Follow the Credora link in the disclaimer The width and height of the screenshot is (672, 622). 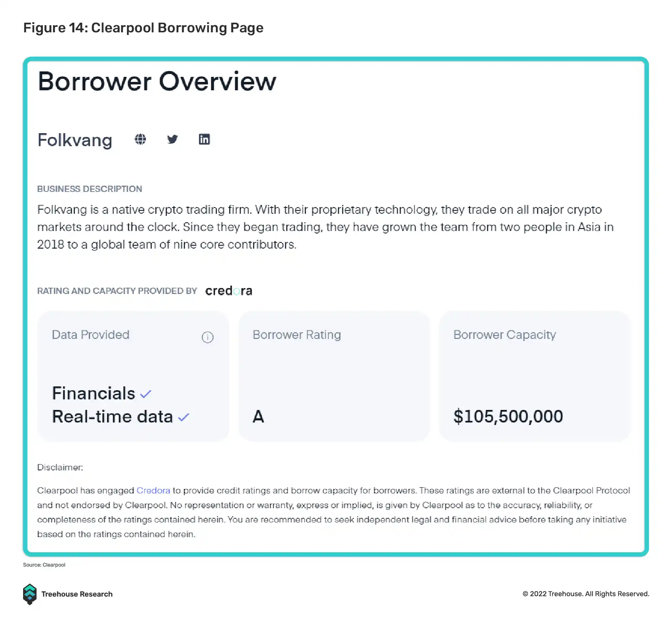coord(153,491)
